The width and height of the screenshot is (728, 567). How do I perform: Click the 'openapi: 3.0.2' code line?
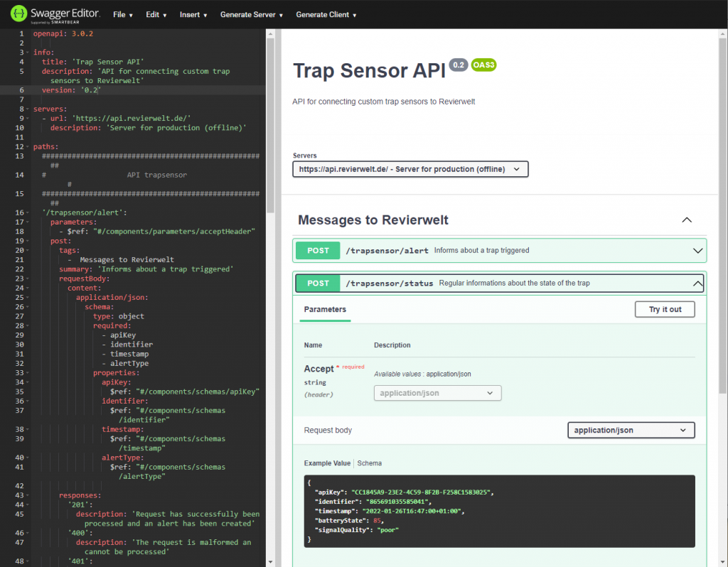coord(63,34)
